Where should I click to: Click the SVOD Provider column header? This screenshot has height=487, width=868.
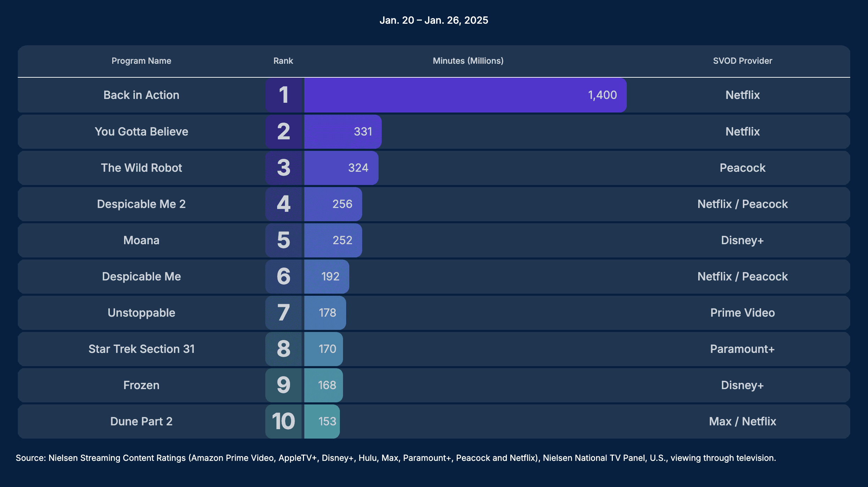742,61
